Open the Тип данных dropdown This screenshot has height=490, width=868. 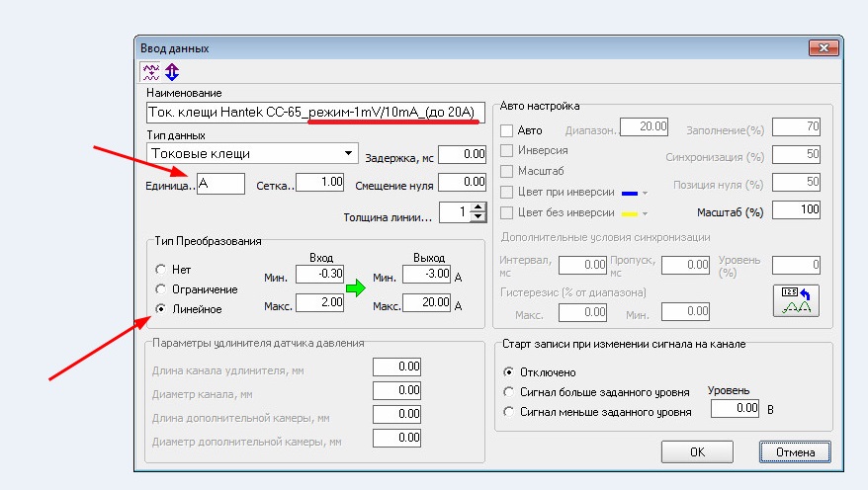(348, 153)
